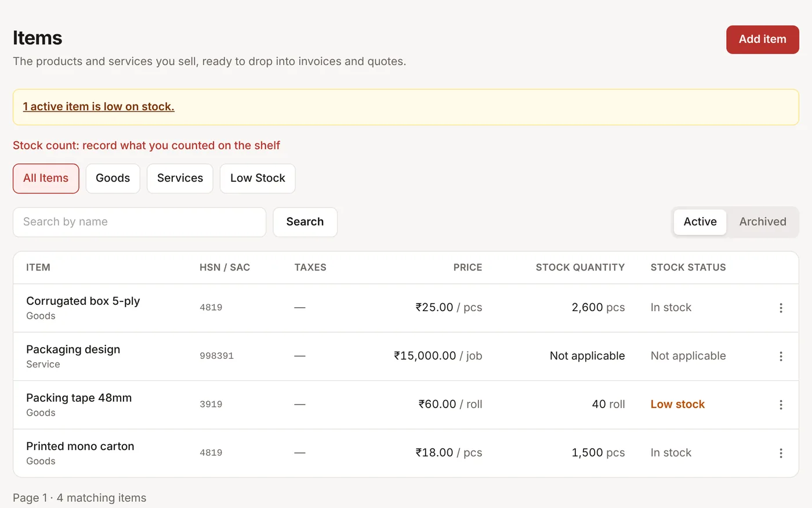Click HSN code 3919
The width and height of the screenshot is (812, 508).
[211, 405]
